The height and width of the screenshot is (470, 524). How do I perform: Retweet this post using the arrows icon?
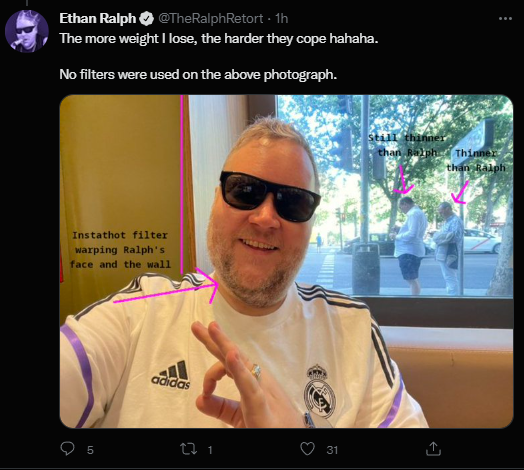point(188,449)
